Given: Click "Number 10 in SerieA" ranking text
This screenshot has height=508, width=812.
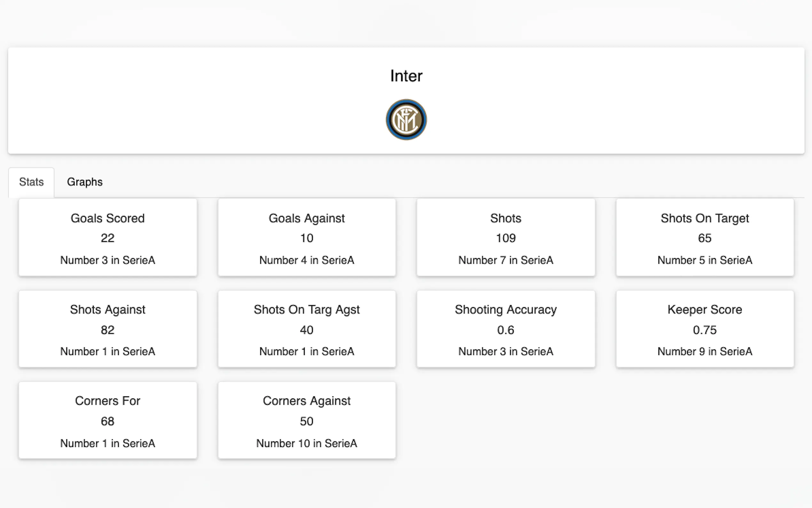Looking at the screenshot, I should point(307,443).
